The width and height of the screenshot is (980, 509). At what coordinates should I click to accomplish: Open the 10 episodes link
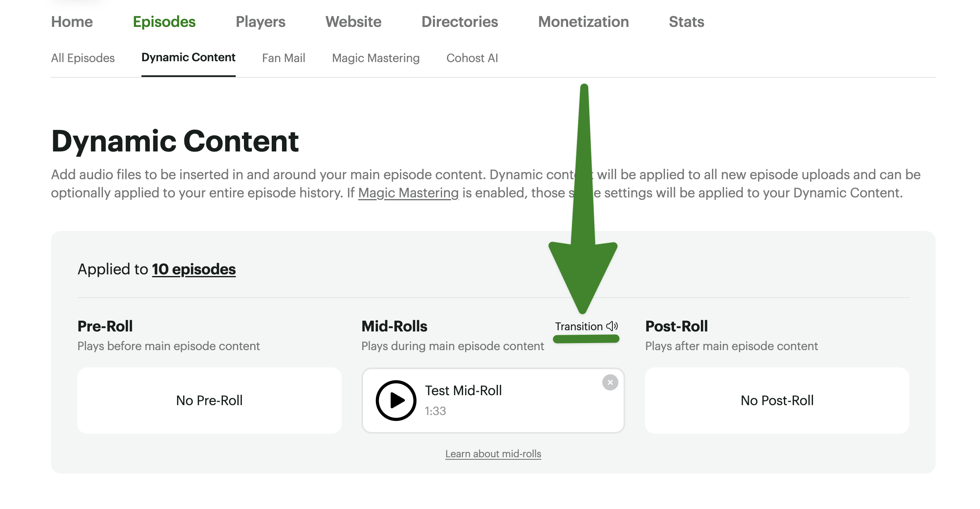point(194,269)
